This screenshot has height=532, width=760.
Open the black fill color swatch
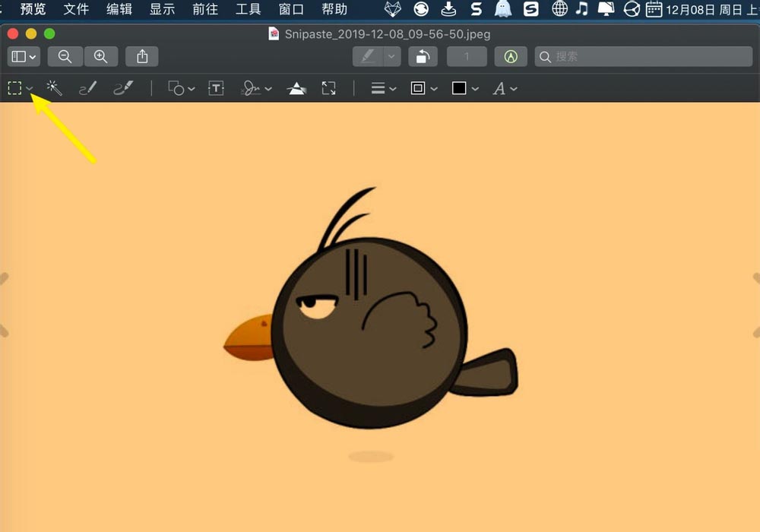tap(459, 88)
